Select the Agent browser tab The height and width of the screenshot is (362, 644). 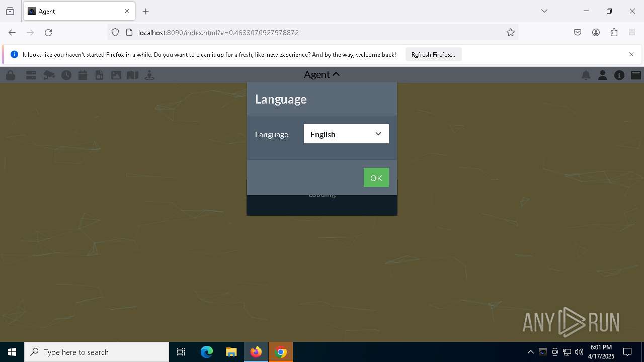79,11
